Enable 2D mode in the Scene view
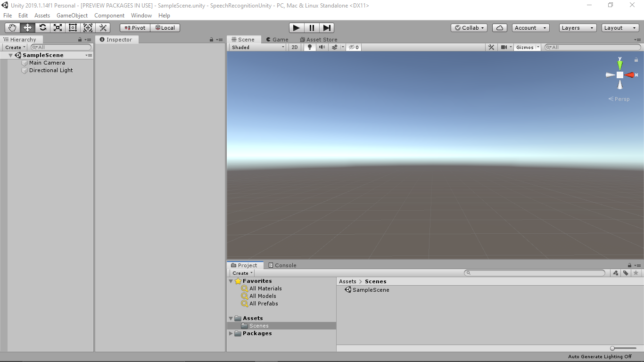 tap(294, 47)
